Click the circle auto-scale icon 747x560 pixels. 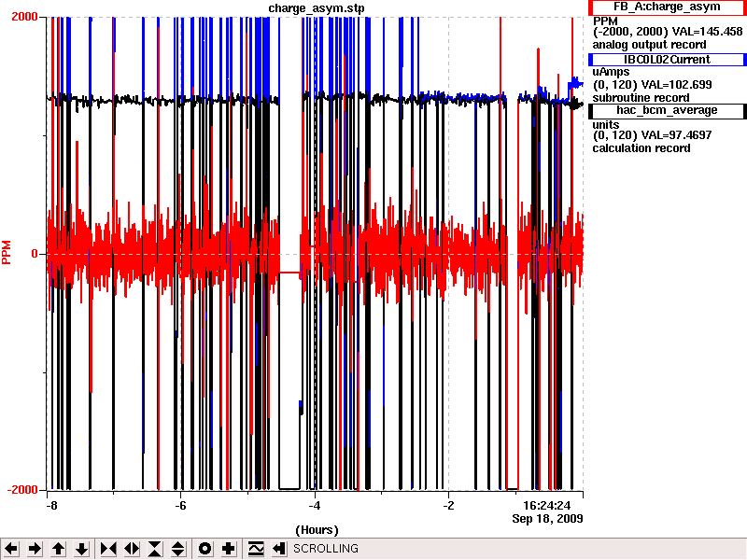[204, 549]
